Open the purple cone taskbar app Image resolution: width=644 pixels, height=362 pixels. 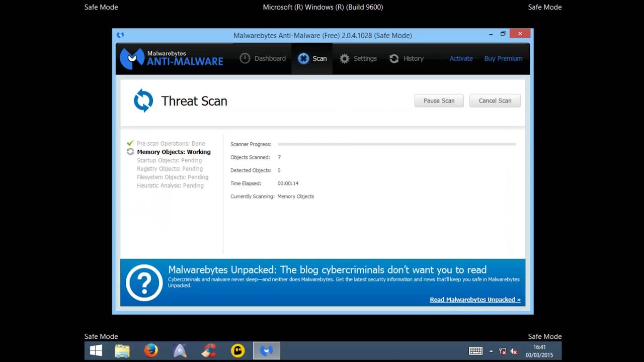tap(180, 350)
